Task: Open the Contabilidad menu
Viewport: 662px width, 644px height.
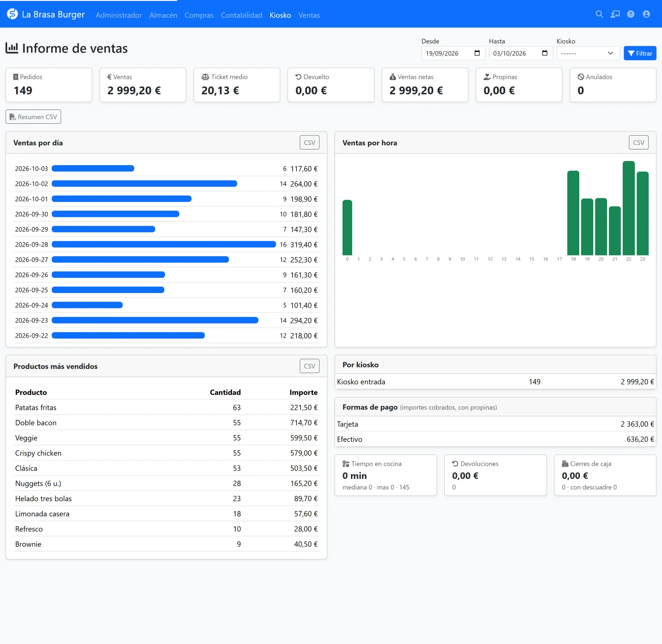Action: point(242,15)
